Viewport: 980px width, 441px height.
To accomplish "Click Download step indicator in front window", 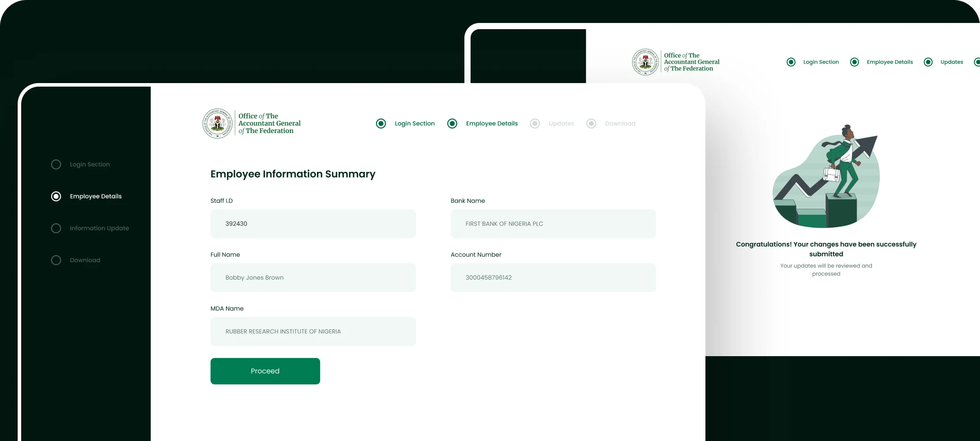I will click(591, 123).
